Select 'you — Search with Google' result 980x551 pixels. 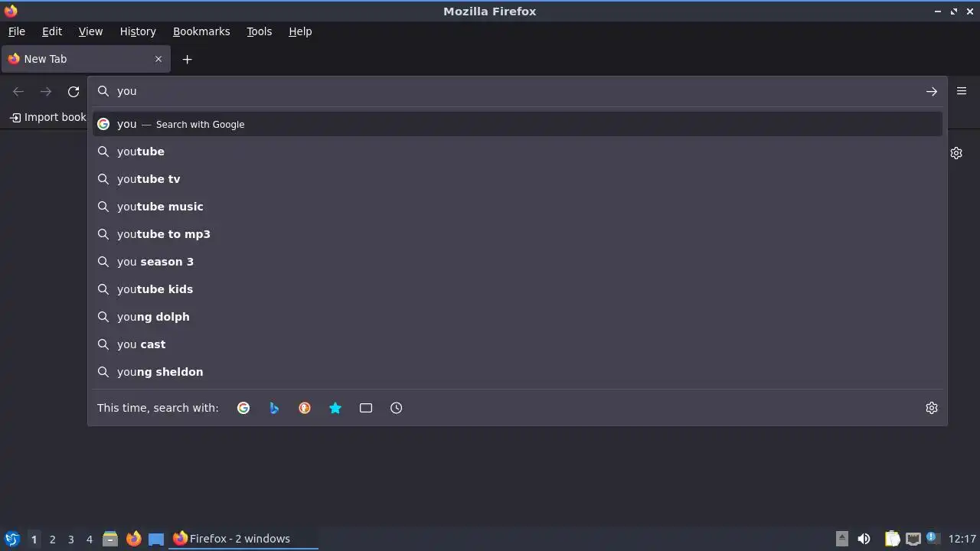point(518,124)
